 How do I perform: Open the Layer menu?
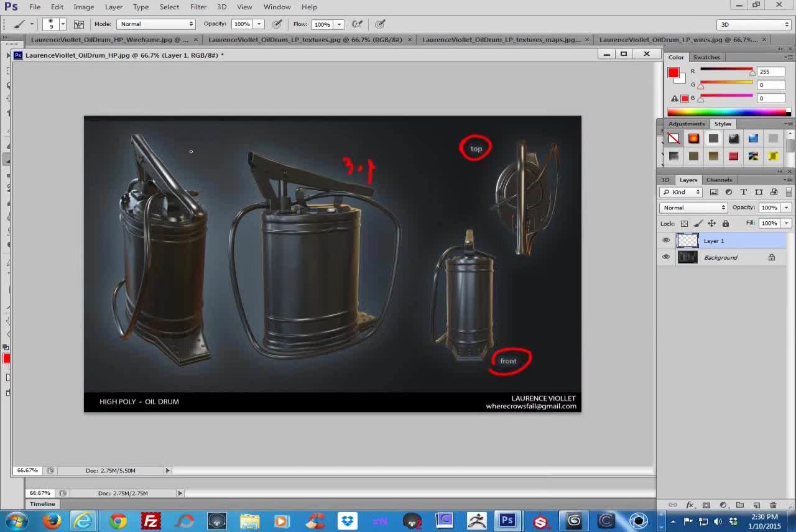pyautogui.click(x=113, y=7)
